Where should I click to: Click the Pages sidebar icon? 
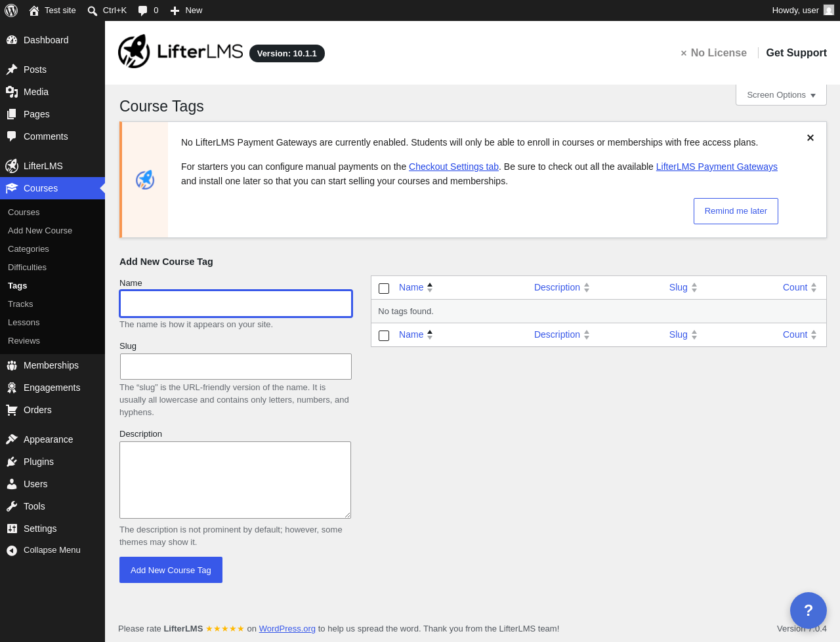point(12,114)
